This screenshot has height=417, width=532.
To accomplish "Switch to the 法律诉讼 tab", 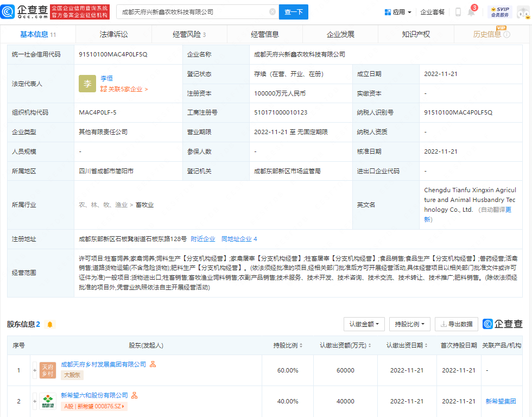I will [113, 34].
